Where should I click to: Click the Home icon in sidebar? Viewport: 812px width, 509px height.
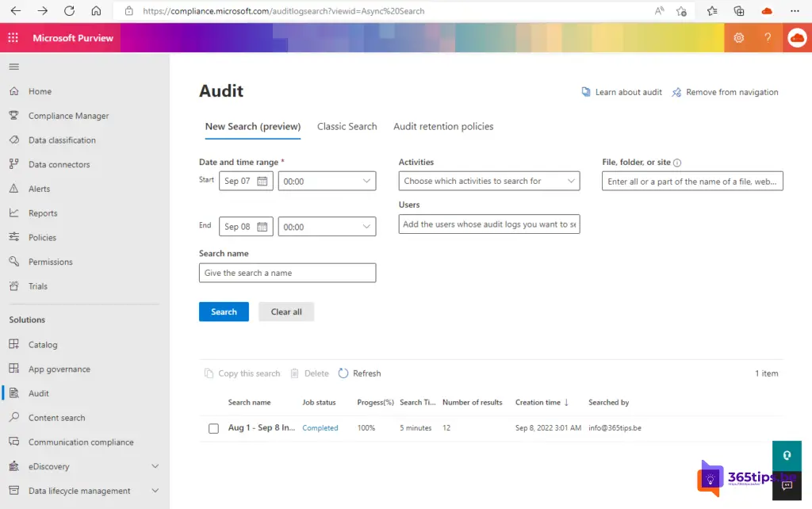pyautogui.click(x=14, y=91)
